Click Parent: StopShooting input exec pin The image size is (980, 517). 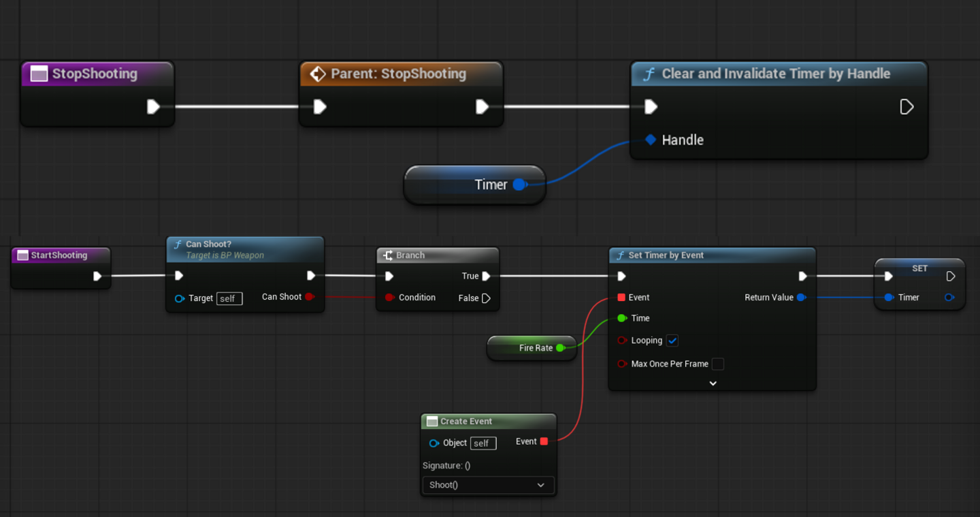pos(320,106)
